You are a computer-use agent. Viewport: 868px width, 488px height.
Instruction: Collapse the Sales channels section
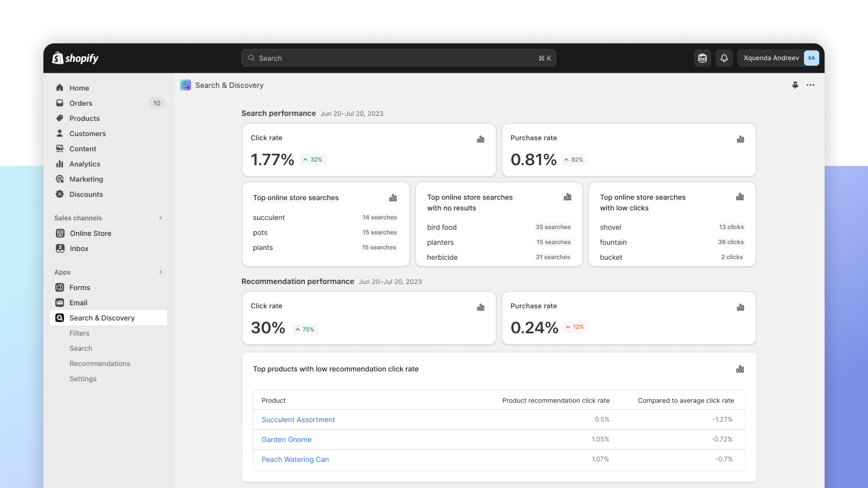click(x=160, y=217)
